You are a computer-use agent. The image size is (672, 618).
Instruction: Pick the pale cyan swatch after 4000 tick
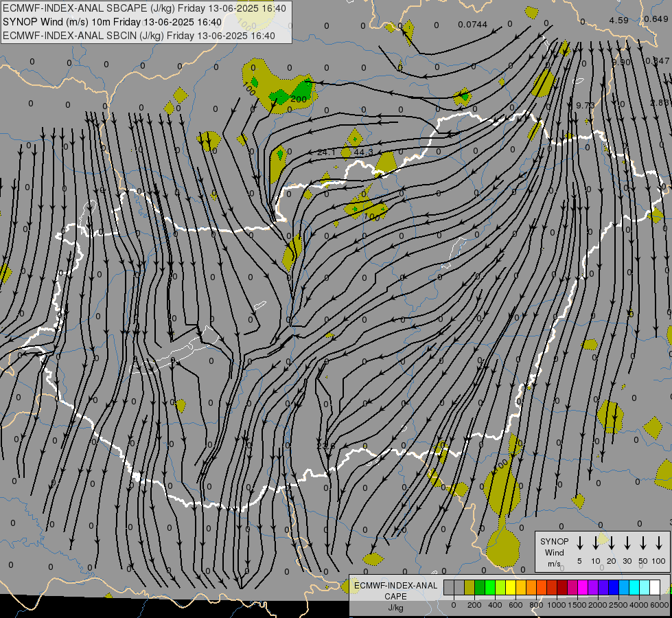point(644,587)
